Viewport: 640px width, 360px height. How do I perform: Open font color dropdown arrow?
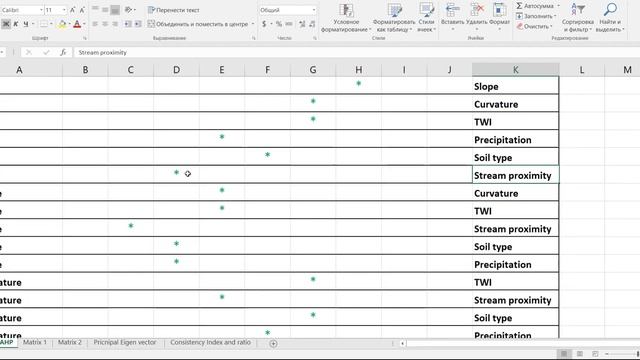(84, 24)
